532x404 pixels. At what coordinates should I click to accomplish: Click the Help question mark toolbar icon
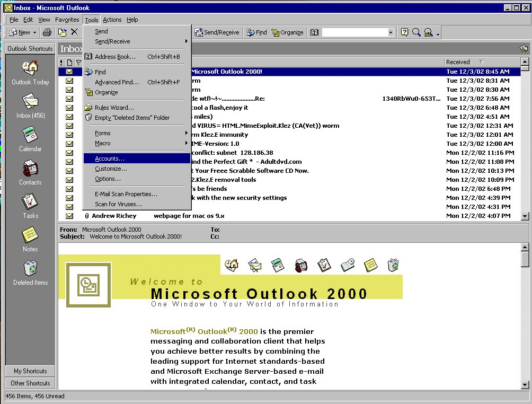tap(404, 32)
